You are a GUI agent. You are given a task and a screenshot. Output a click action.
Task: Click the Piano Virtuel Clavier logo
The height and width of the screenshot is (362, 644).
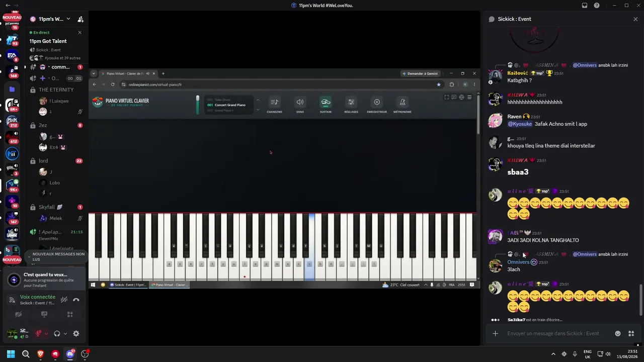coord(120,102)
